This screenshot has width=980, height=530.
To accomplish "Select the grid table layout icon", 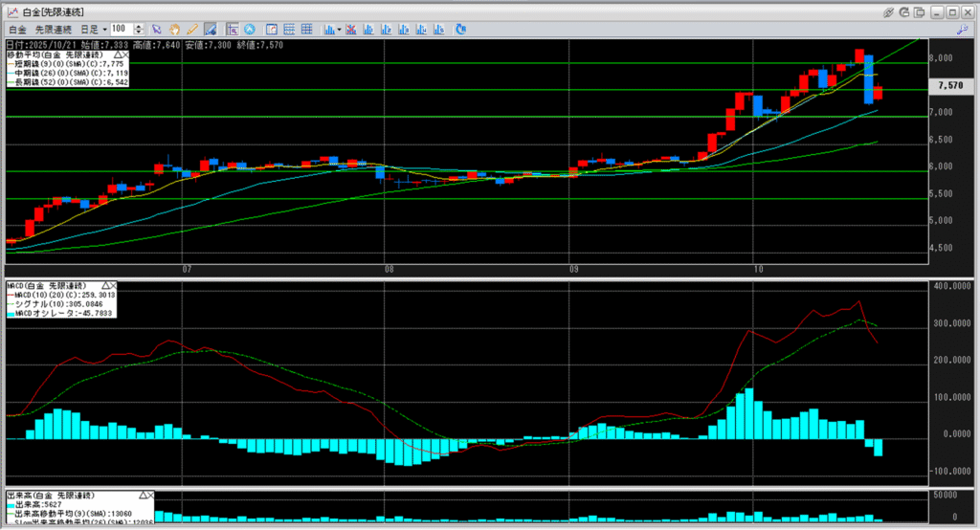I will [306, 30].
